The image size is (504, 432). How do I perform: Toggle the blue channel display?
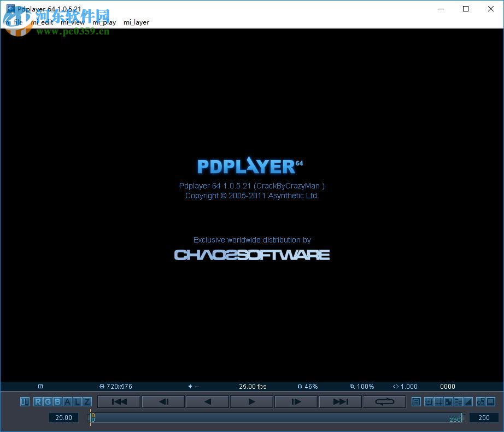point(57,401)
